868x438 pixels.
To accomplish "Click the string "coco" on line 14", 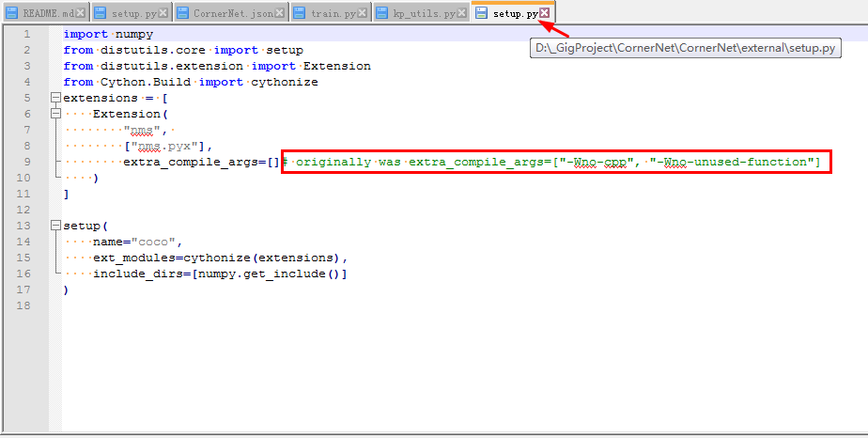I will click(x=153, y=242).
